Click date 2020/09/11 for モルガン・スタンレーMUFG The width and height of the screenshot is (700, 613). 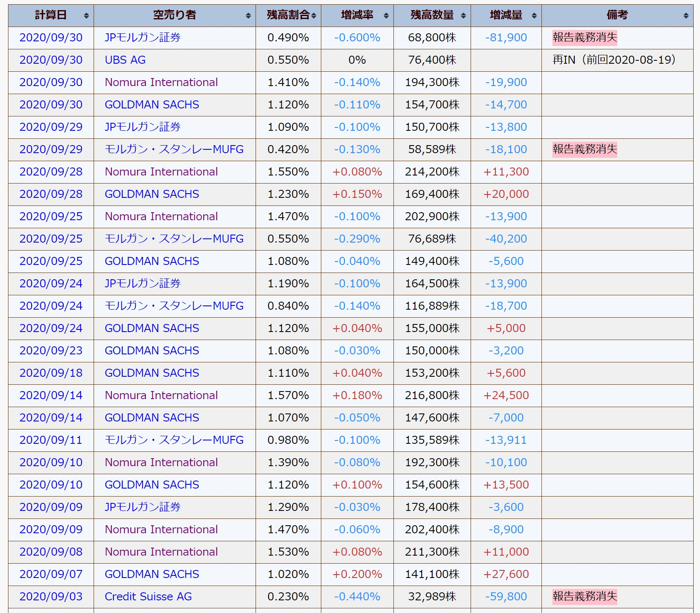coord(51,440)
